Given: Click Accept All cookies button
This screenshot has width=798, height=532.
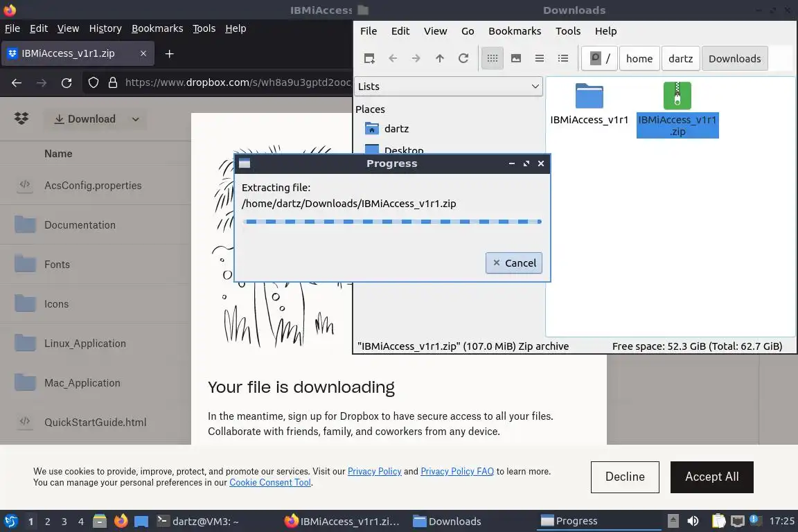Looking at the screenshot, I should (711, 477).
